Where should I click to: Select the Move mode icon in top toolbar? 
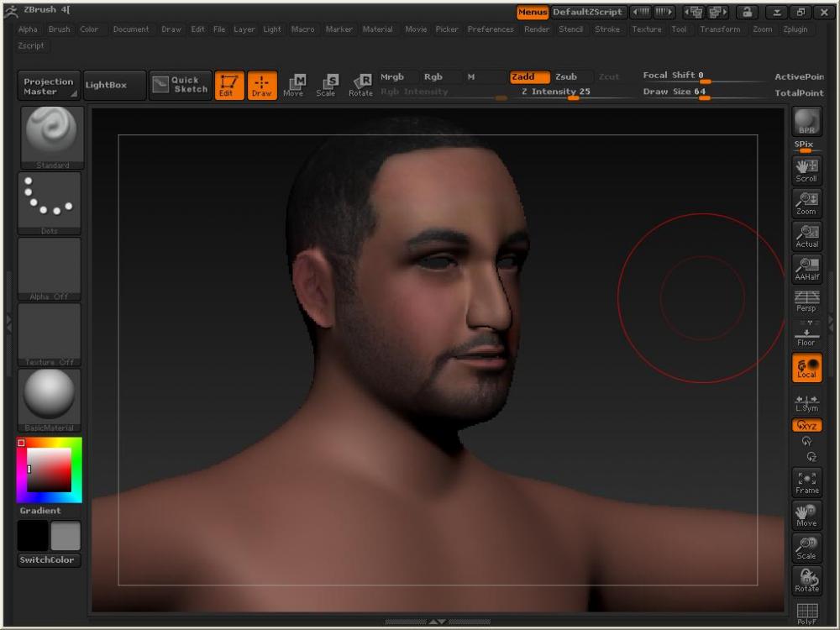(293, 85)
